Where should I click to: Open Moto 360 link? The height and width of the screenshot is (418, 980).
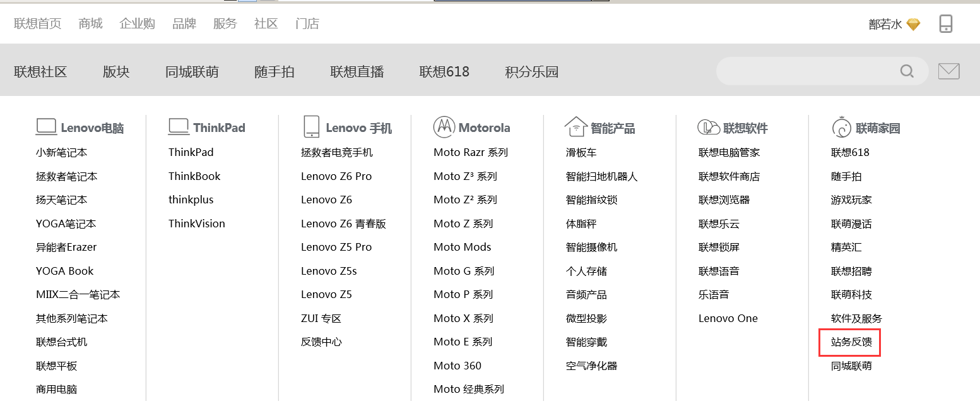pyautogui.click(x=458, y=366)
